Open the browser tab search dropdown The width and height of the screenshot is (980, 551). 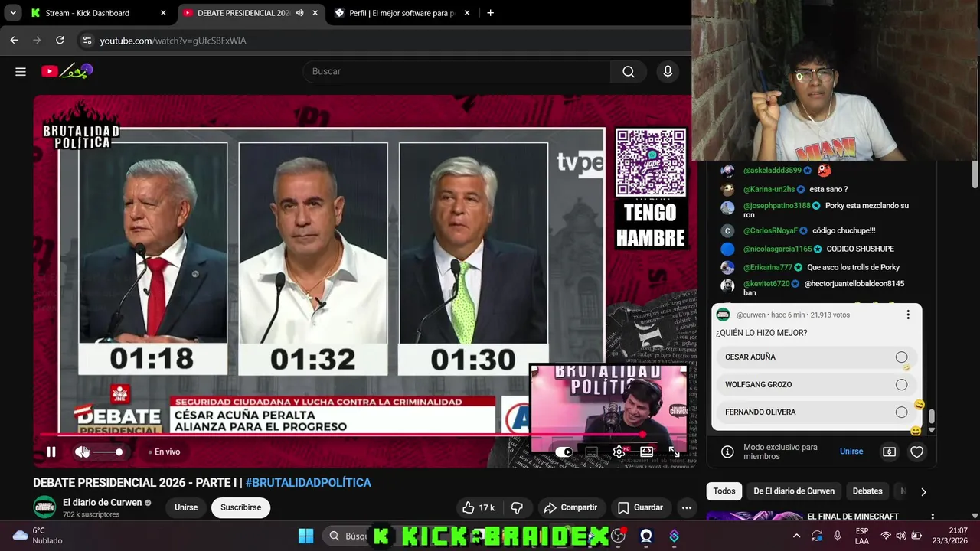click(13, 13)
